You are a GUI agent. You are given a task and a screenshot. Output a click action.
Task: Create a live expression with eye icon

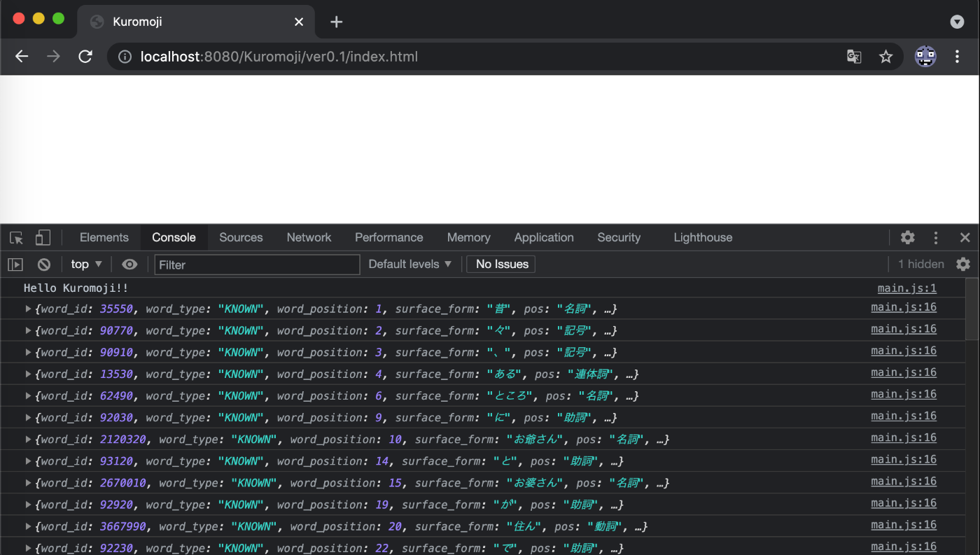point(129,265)
